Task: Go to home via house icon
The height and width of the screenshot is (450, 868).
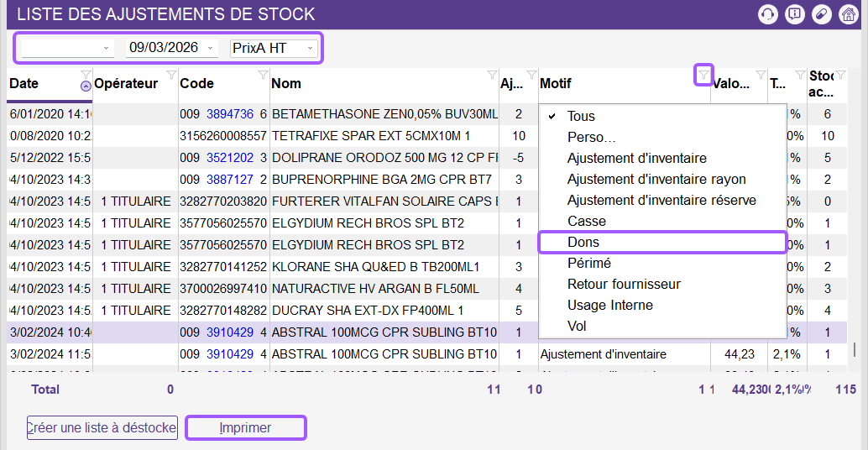Action: 848,14
